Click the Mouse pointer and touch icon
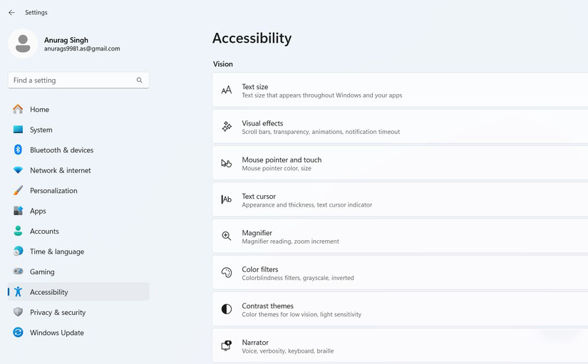This screenshot has height=364, width=588. click(x=227, y=163)
